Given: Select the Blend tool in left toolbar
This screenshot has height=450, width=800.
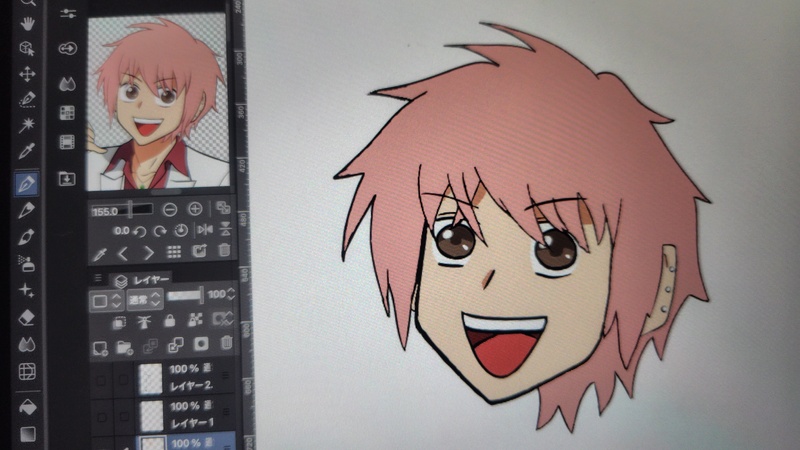Looking at the screenshot, I should [x=27, y=344].
